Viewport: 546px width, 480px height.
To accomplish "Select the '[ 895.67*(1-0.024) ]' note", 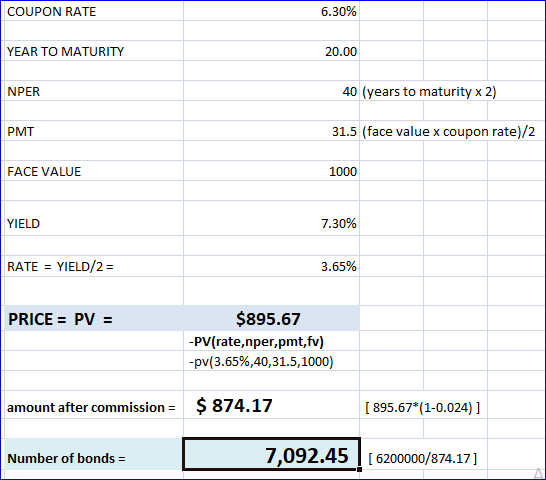I will pyautogui.click(x=422, y=408).
